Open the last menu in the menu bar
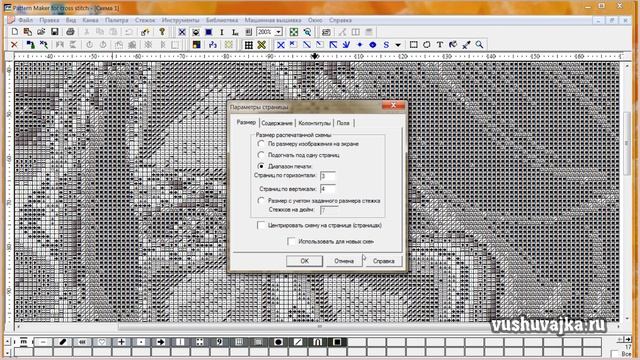The width and height of the screenshot is (640, 360). coord(340,20)
